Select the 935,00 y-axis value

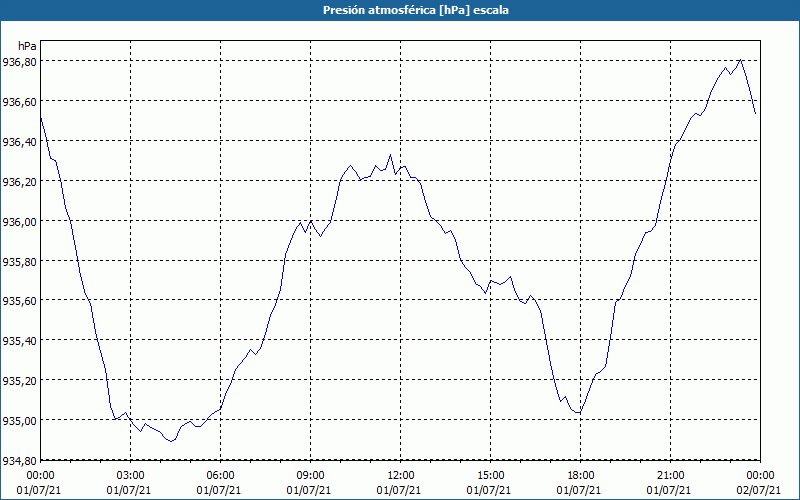(19, 420)
